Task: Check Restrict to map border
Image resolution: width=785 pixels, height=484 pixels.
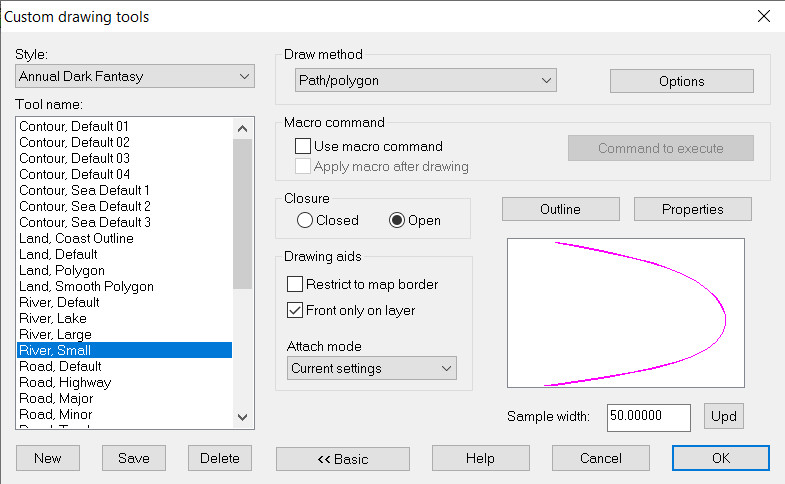Action: pos(295,284)
